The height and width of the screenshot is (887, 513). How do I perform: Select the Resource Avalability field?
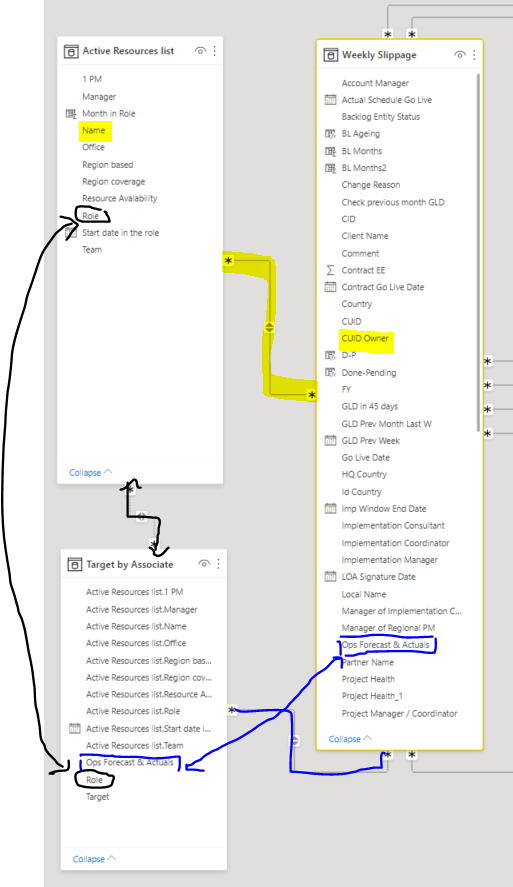point(120,199)
